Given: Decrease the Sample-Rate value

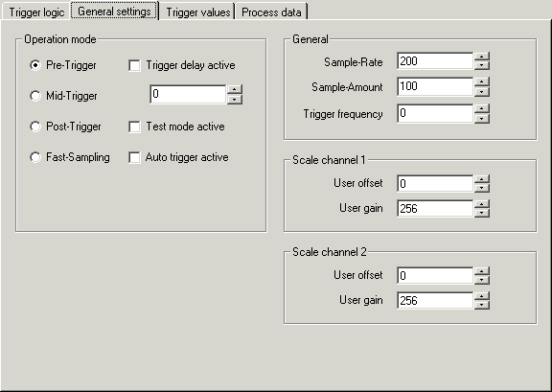Looking at the screenshot, I should (482, 65).
